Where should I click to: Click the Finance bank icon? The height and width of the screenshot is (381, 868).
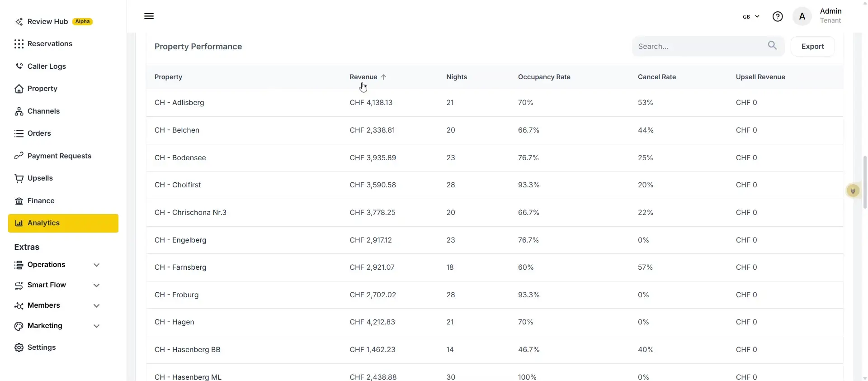19,201
